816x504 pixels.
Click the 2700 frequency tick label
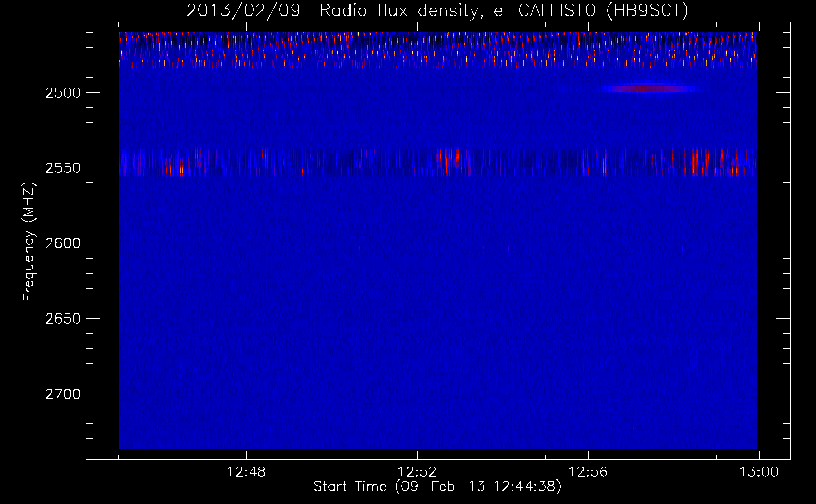tap(63, 394)
